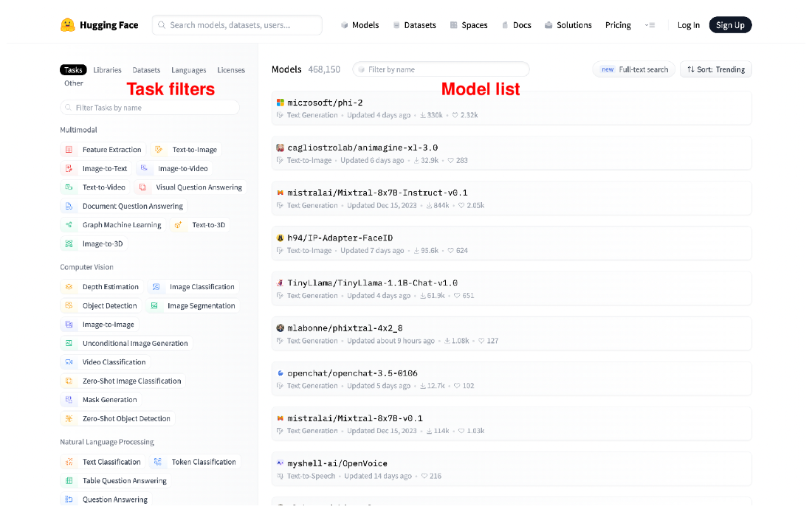Image resolution: width=812 pixels, height=512 pixels.
Task: Click the Graph Machine Learning icon
Action: [69, 225]
